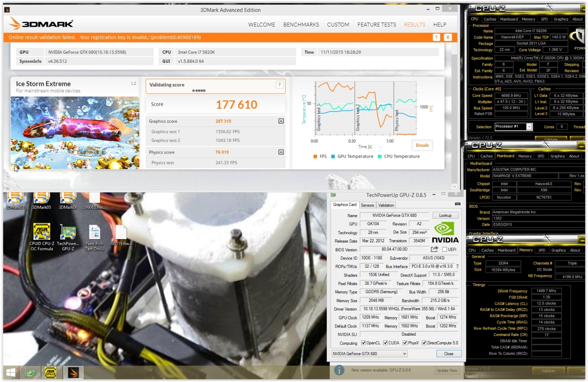
Task: Click the 3DMark results scrollbar down arrow
Action: 454,186
